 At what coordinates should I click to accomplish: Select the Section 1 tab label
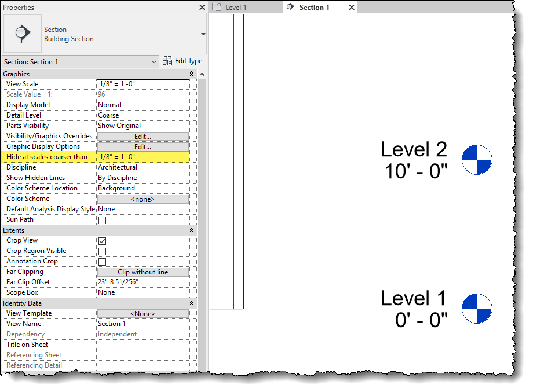[x=316, y=7]
